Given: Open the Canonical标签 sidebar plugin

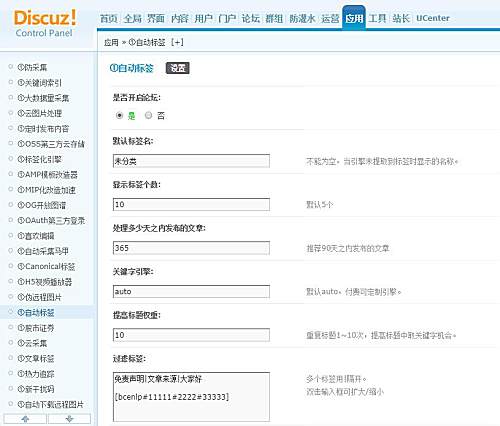Looking at the screenshot, I should pyautogui.click(x=46, y=267).
